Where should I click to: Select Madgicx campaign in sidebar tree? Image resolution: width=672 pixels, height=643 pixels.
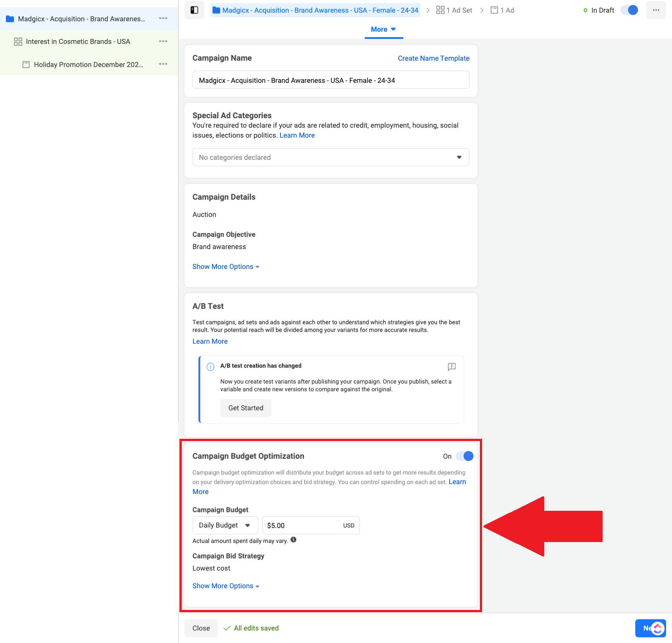click(x=82, y=19)
